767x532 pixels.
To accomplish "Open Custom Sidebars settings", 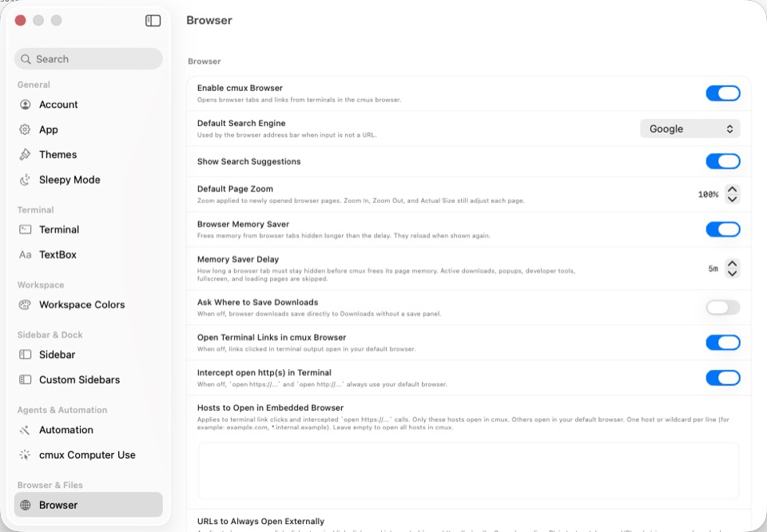I will (89, 379).
